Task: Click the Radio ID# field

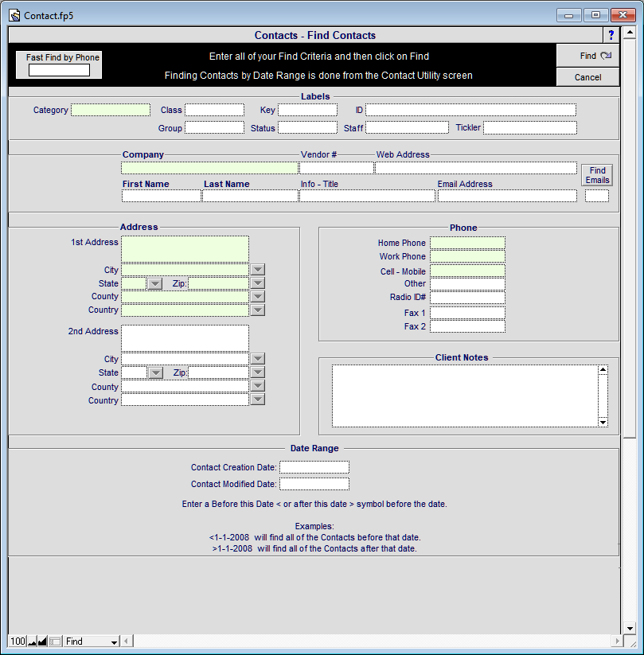Action: coord(467,298)
